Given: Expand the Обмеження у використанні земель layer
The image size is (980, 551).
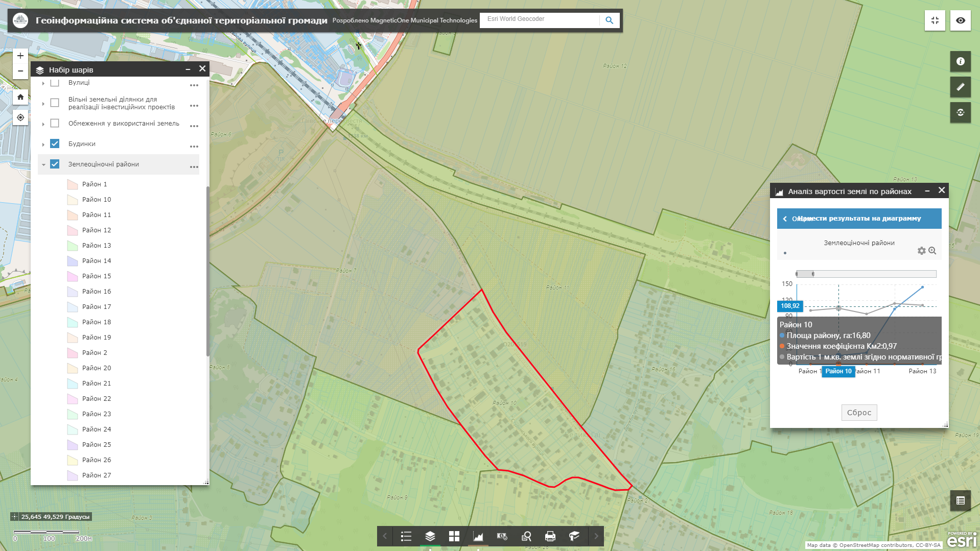Looking at the screenshot, I should [x=43, y=123].
